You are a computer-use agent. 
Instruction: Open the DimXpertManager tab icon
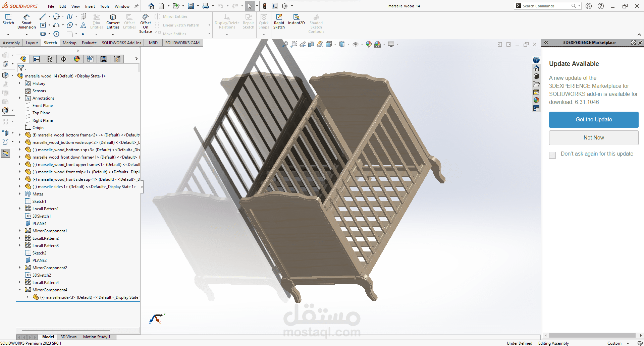click(x=63, y=59)
